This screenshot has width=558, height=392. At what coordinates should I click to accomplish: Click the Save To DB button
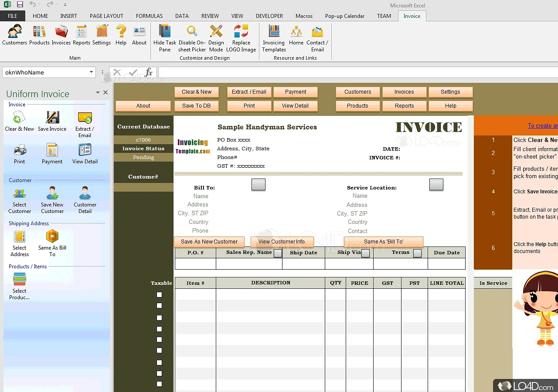196,105
